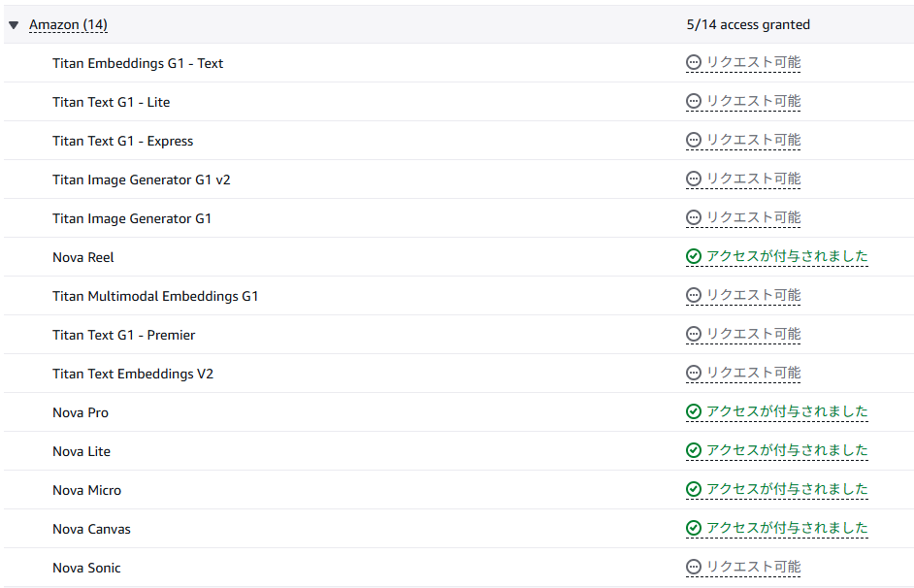Click the green check icon for Nova Lite
The width and height of the screenshot is (914, 588).
pos(694,450)
